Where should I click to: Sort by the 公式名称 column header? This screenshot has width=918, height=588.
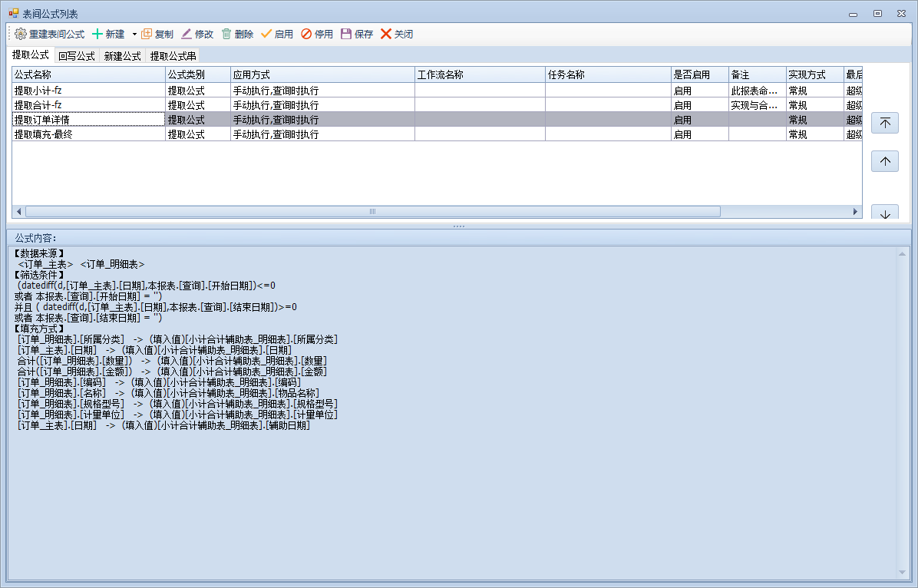coord(88,75)
